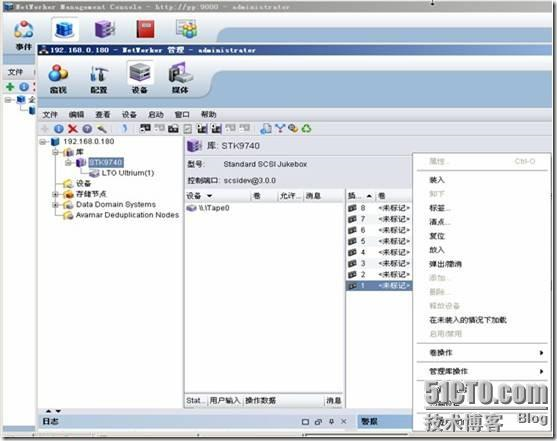This screenshot has height=441, width=557.
Task: Click the red X delete toolbar icon
Action: click(73, 129)
